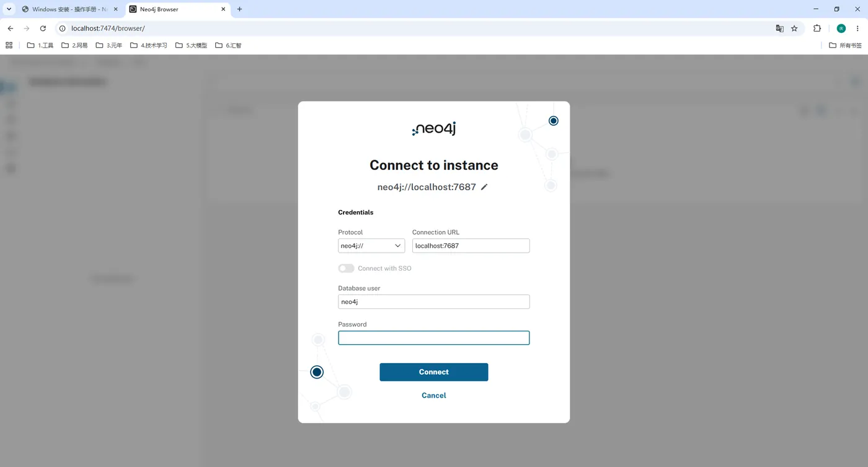Go forward in browser history
868x467 pixels.
pyautogui.click(x=27, y=28)
